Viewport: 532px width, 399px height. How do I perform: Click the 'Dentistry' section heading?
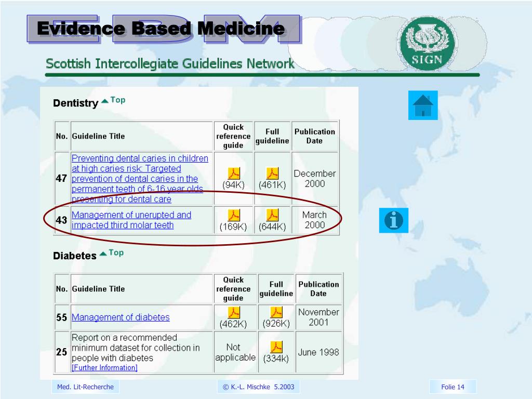(x=76, y=103)
